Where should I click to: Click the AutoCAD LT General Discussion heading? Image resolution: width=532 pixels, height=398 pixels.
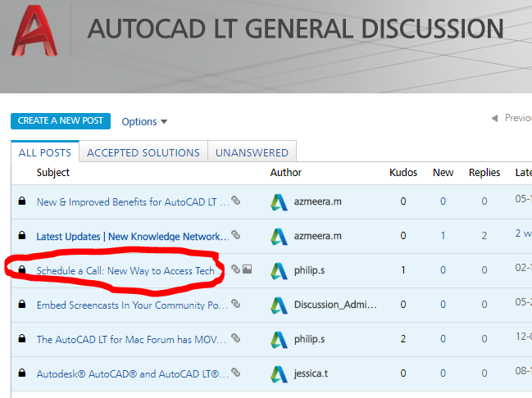click(295, 29)
